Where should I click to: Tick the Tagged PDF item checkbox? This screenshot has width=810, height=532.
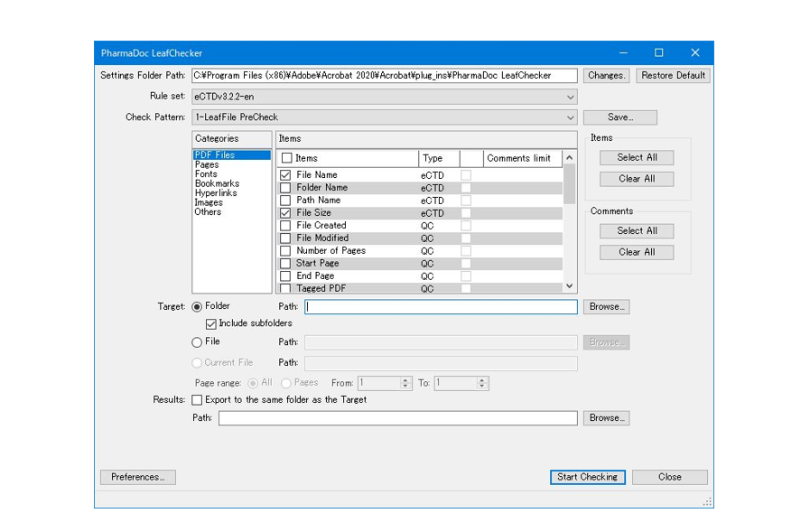pos(285,288)
